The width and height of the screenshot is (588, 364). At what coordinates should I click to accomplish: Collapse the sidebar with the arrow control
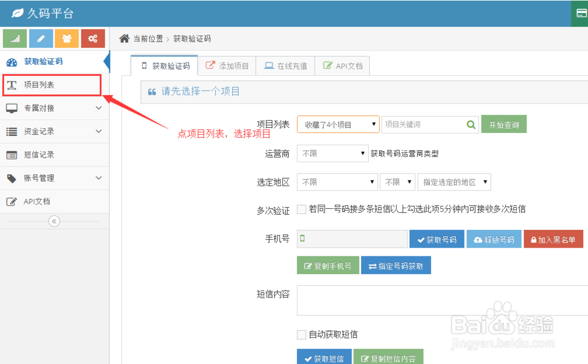point(54,221)
